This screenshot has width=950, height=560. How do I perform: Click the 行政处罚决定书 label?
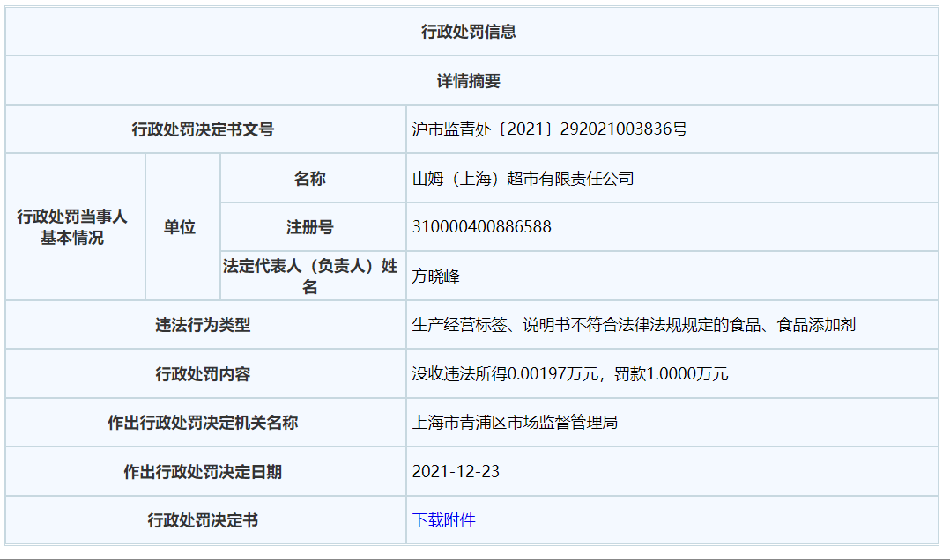203,520
